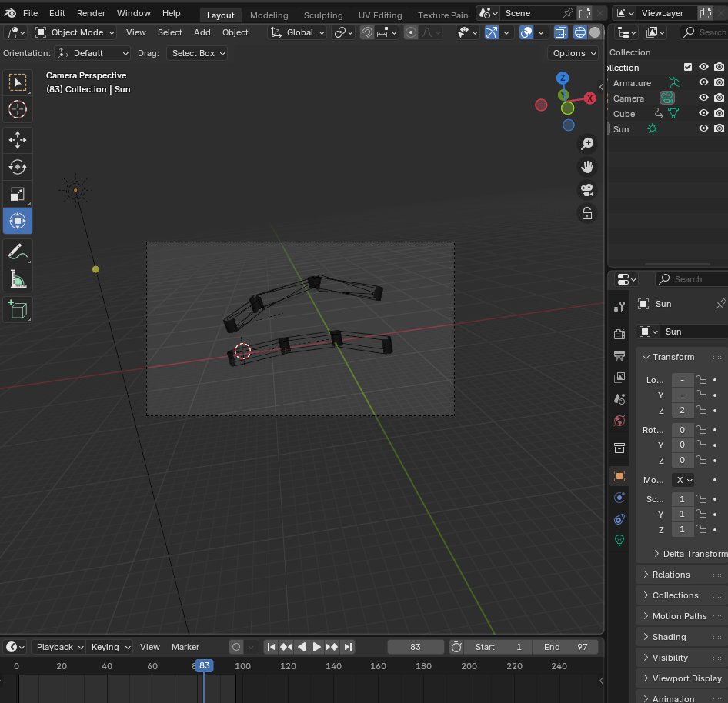Viewport: 728px width, 703px height.
Task: Click the Options button
Action: tap(573, 53)
